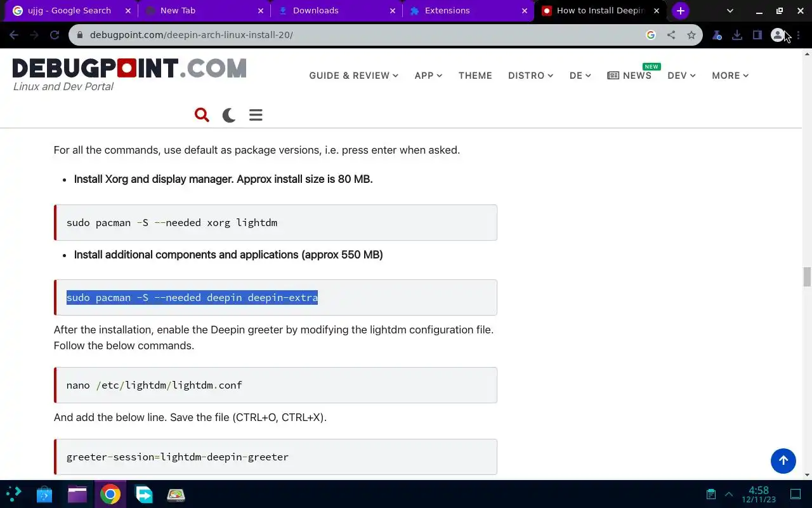
Task: Expand system tray hidden icons arrow
Action: [x=729, y=494]
